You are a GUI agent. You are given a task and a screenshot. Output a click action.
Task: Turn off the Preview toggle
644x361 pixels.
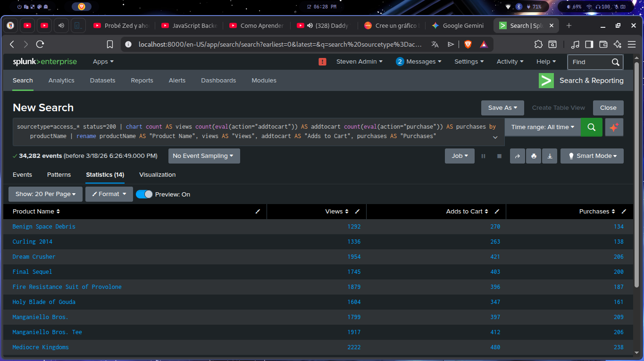(x=144, y=194)
